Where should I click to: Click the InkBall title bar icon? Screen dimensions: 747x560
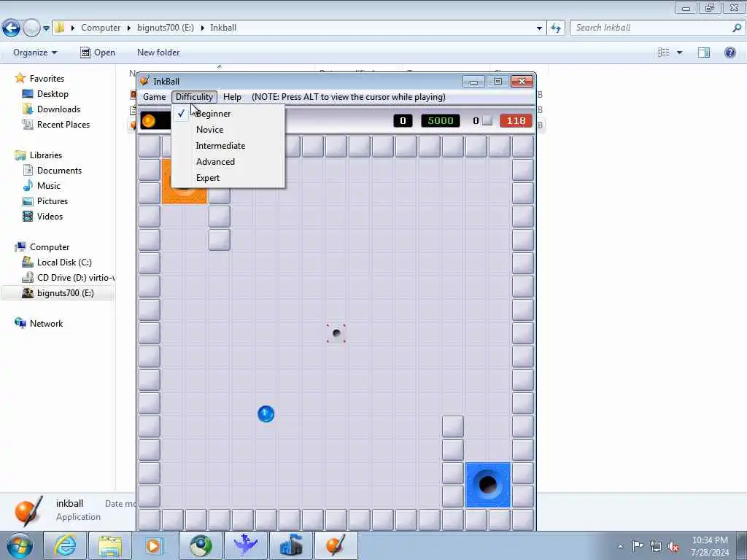145,81
